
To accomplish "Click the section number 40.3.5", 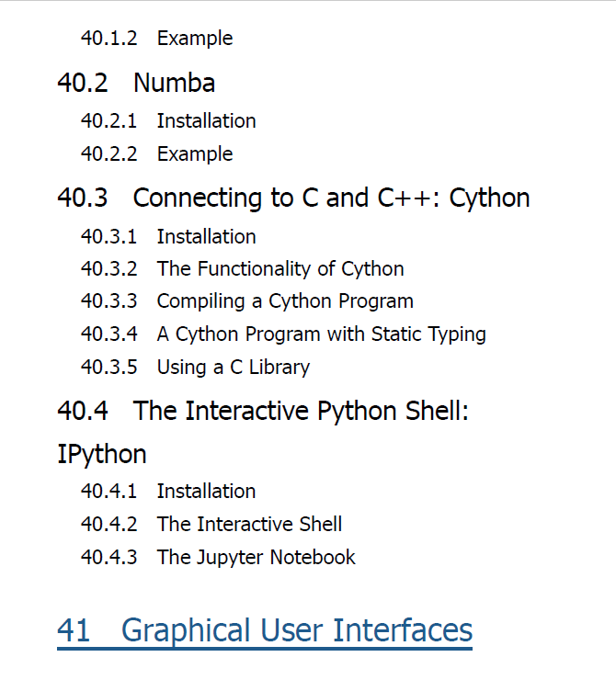I will pyautogui.click(x=108, y=368).
